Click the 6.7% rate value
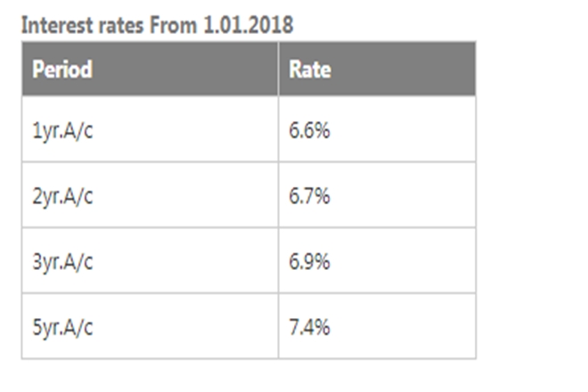Screen dimensions: 588x392 [x=309, y=196]
